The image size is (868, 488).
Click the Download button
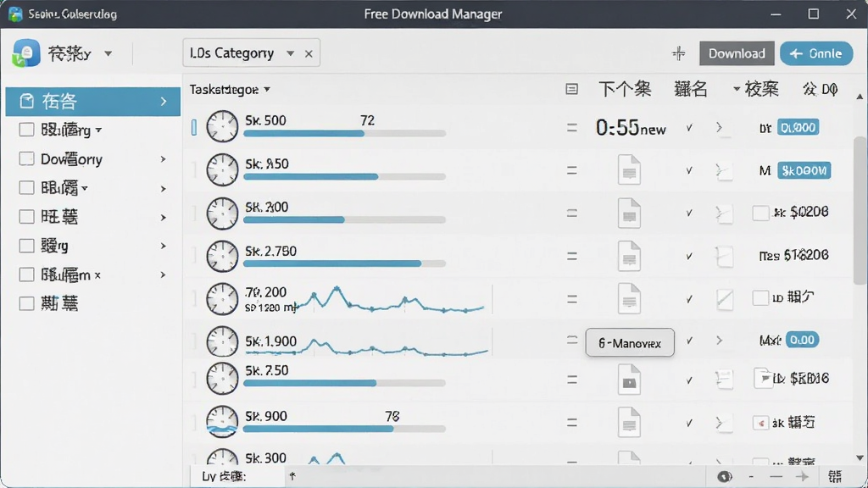pyautogui.click(x=737, y=53)
